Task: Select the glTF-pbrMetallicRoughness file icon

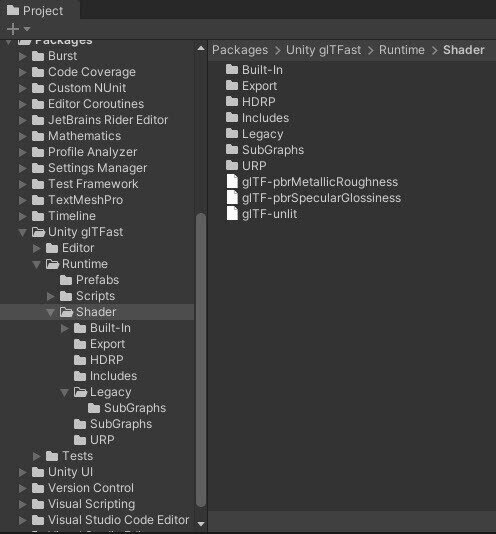Action: click(x=232, y=182)
